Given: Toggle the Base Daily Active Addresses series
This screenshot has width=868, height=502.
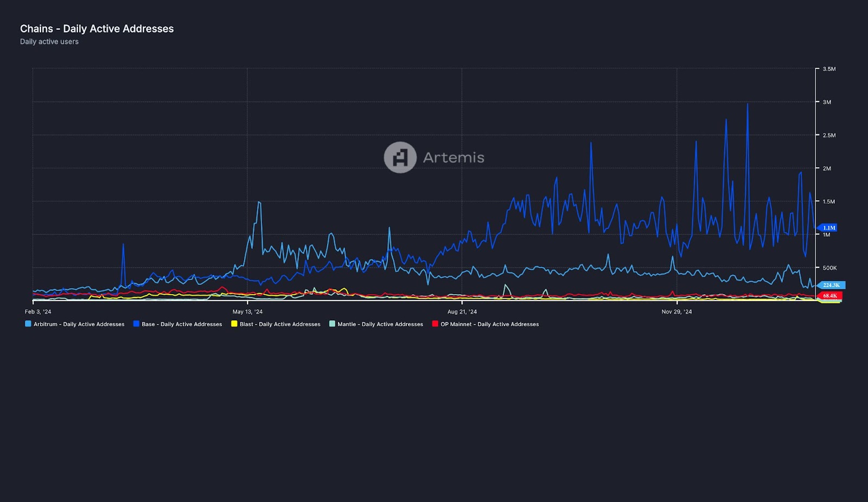Looking at the screenshot, I should coord(178,324).
